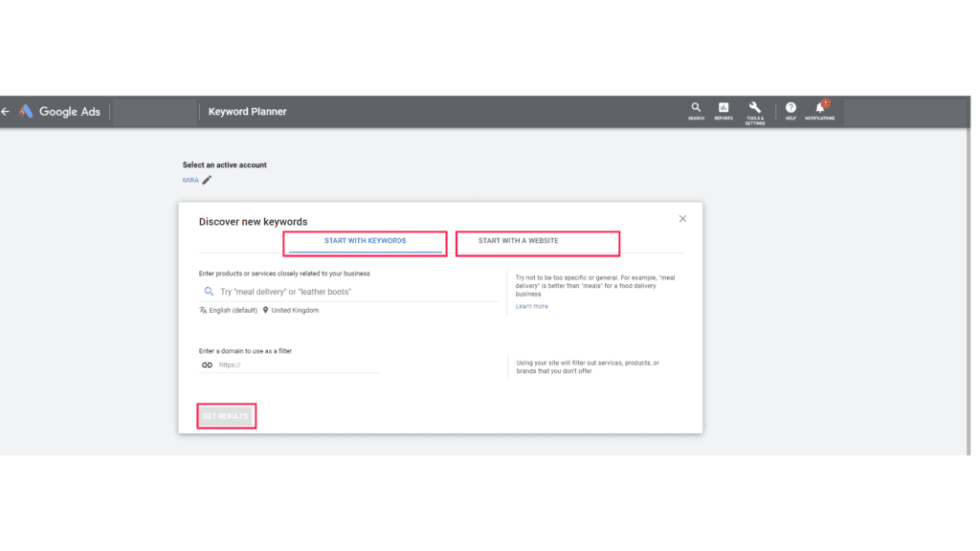
Task: Open the United Kingdom location selector
Action: 297,309
